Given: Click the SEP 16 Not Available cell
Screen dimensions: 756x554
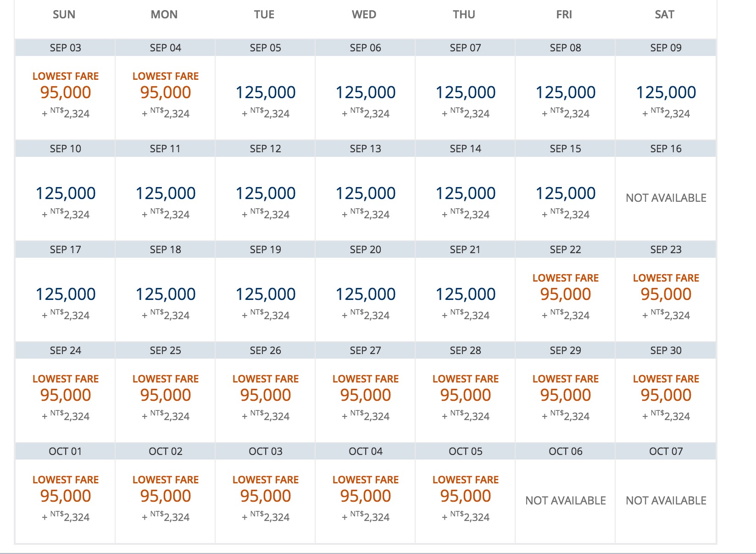Looking at the screenshot, I should pos(666,198).
